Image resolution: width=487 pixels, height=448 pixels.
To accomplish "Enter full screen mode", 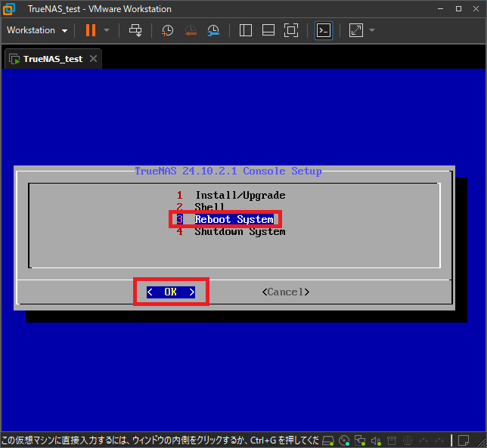I will tap(291, 30).
